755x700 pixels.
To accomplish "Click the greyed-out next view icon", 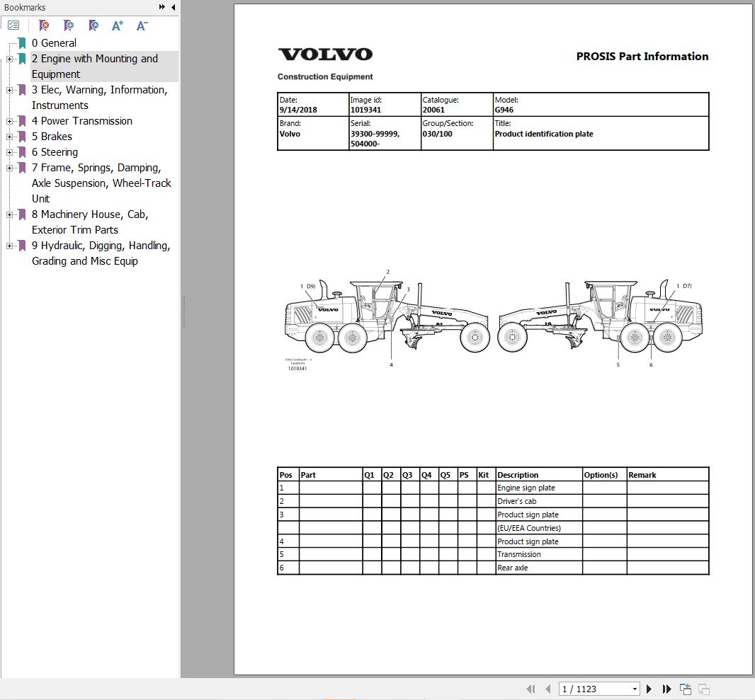I will pyautogui.click(x=703, y=689).
